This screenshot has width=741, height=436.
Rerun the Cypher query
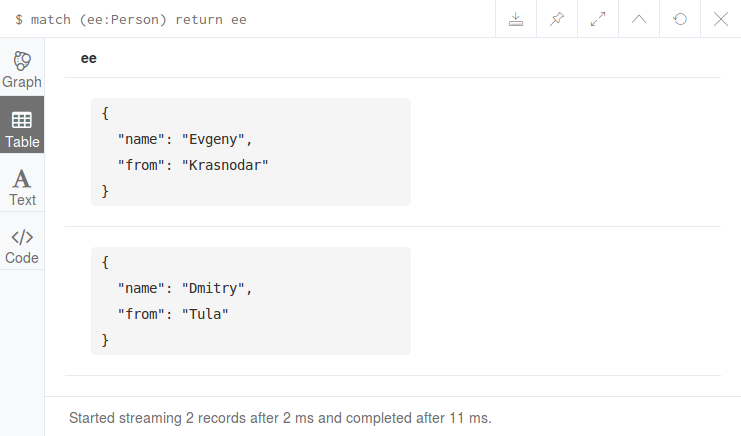(x=680, y=19)
